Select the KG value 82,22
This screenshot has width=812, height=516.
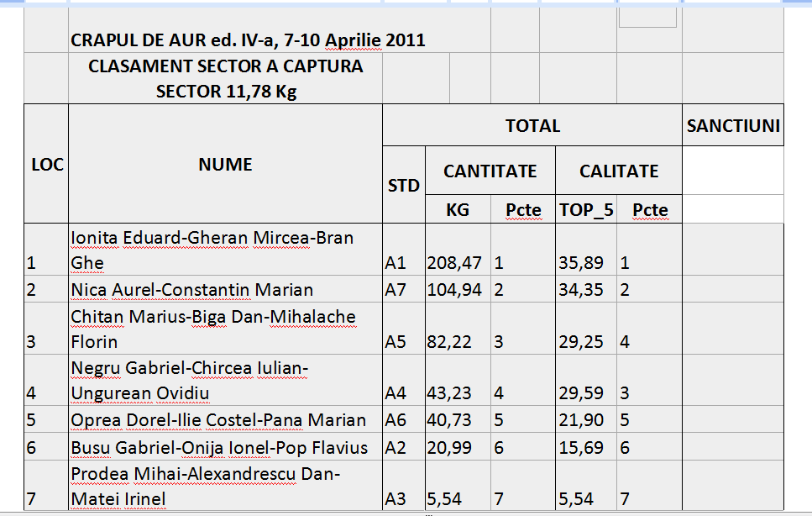click(458, 342)
